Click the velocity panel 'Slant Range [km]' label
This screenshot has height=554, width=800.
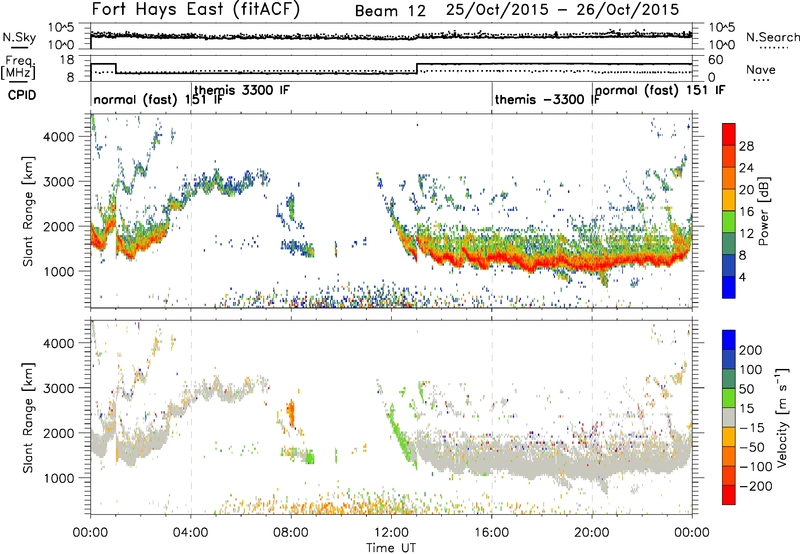[x=28, y=418]
